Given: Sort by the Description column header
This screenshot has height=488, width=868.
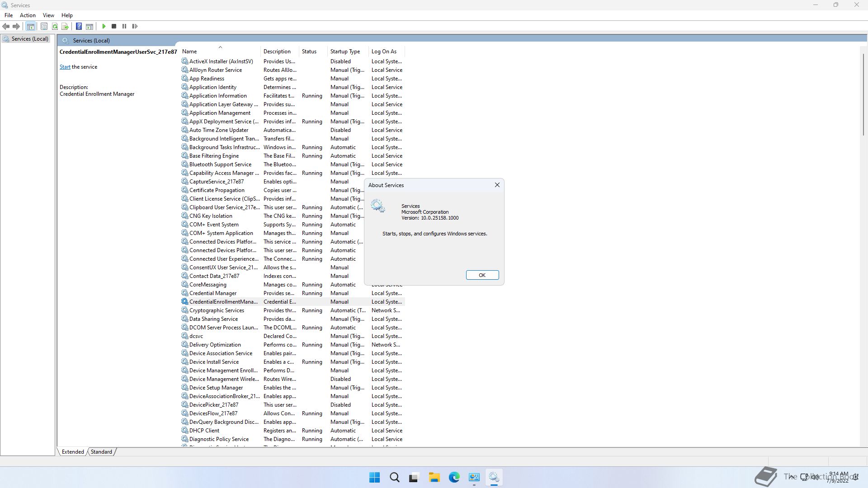Looking at the screenshot, I should [280, 51].
